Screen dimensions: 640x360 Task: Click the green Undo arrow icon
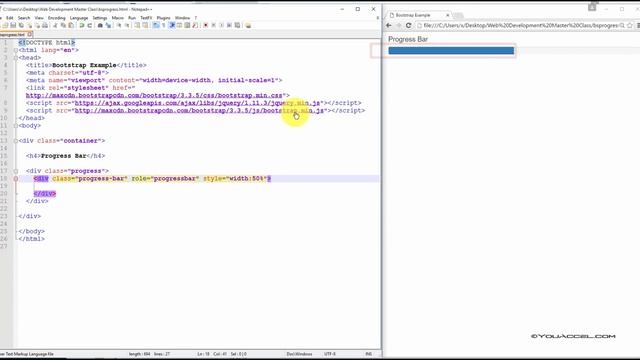pos(82,25)
